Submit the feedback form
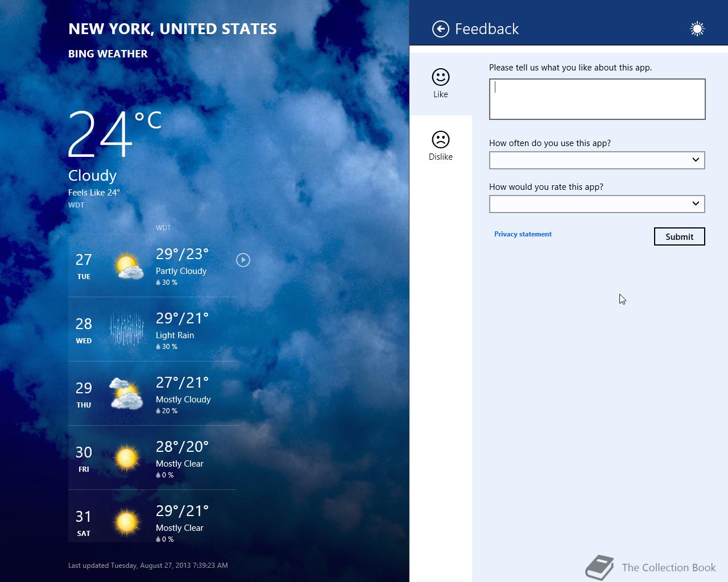 [680, 236]
